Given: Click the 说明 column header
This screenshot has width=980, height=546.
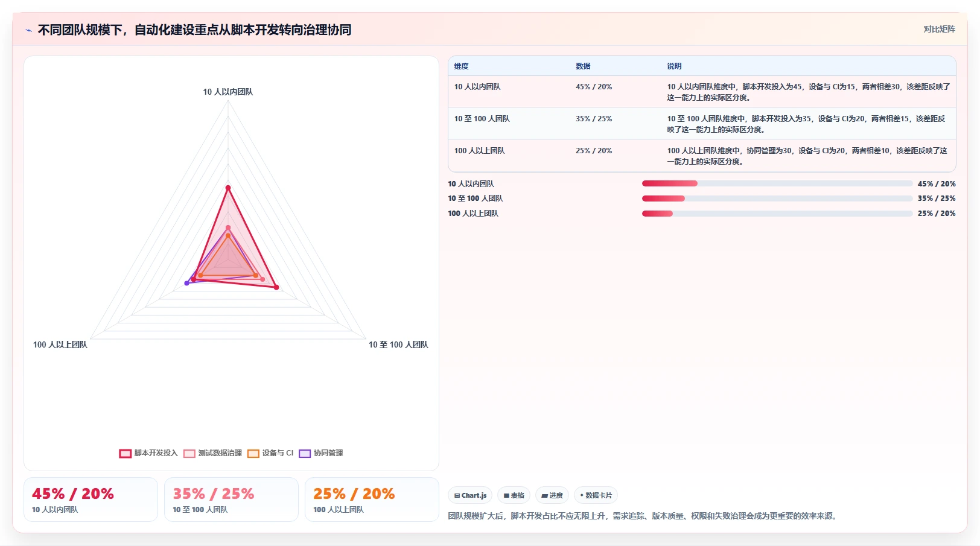Looking at the screenshot, I should click(674, 66).
